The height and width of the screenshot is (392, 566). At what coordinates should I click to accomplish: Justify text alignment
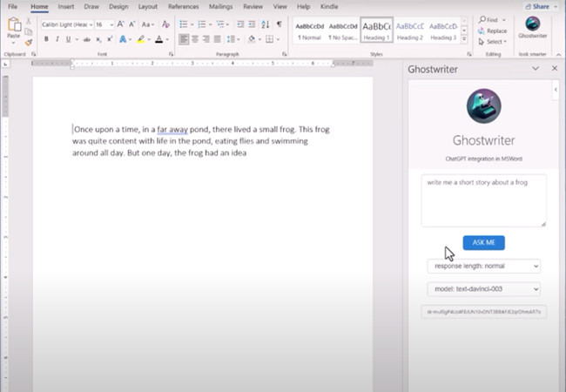(x=218, y=39)
